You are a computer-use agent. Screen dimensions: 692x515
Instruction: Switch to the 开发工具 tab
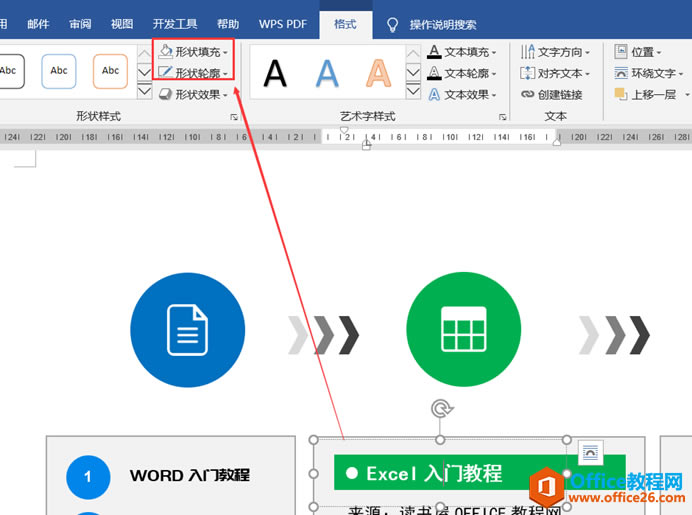[x=175, y=24]
